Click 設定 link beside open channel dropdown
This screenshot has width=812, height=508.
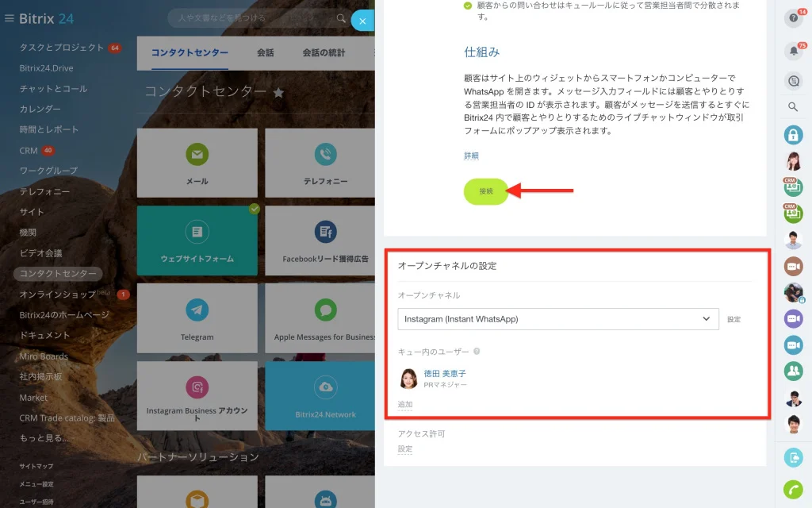733,319
